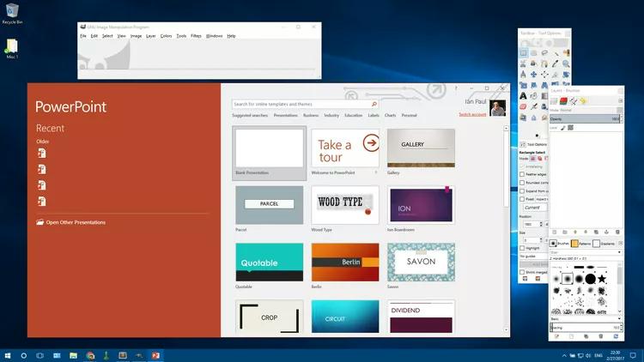The image size is (644, 362).
Task: Open the Fixed aspect ratio dropdown
Action: [542, 199]
